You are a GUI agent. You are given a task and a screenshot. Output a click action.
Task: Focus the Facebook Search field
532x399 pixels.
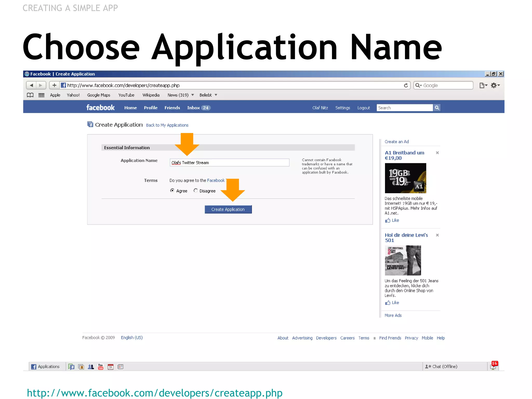(x=405, y=108)
